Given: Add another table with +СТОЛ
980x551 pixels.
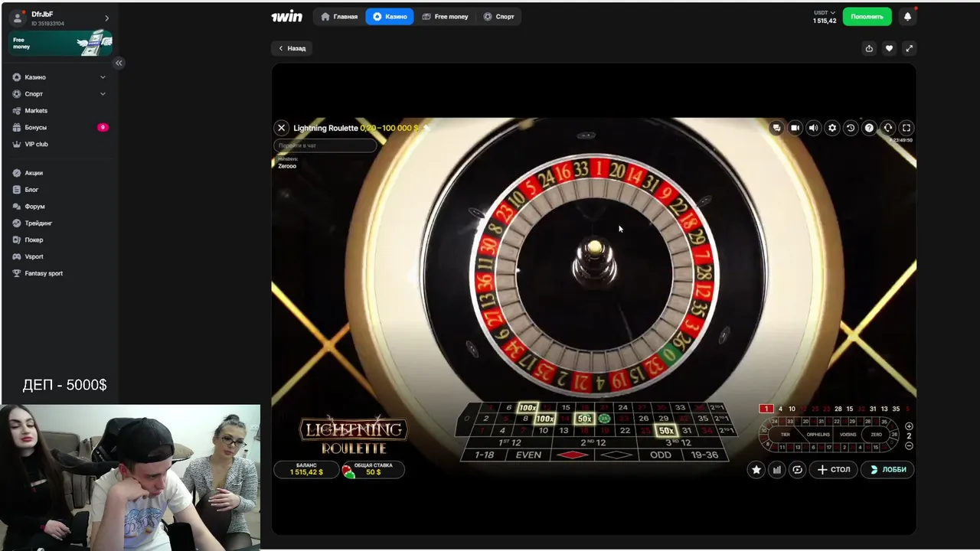Looking at the screenshot, I should pos(834,470).
